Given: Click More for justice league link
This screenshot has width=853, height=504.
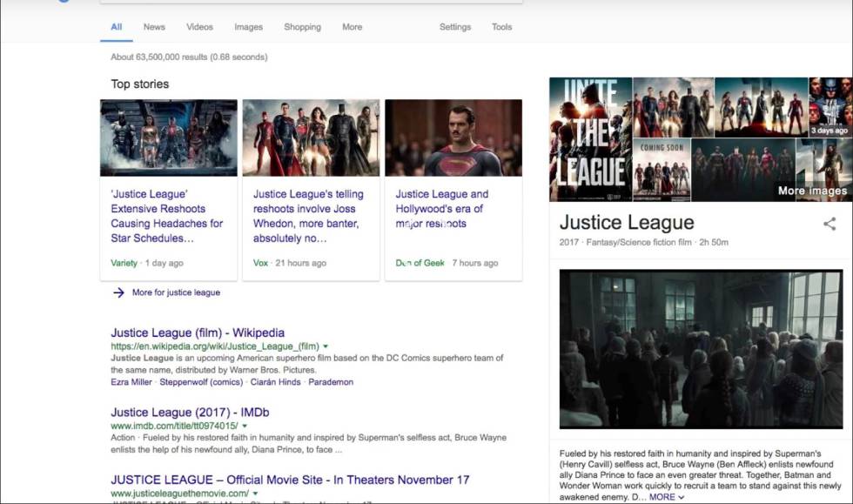Looking at the screenshot, I should 176,292.
